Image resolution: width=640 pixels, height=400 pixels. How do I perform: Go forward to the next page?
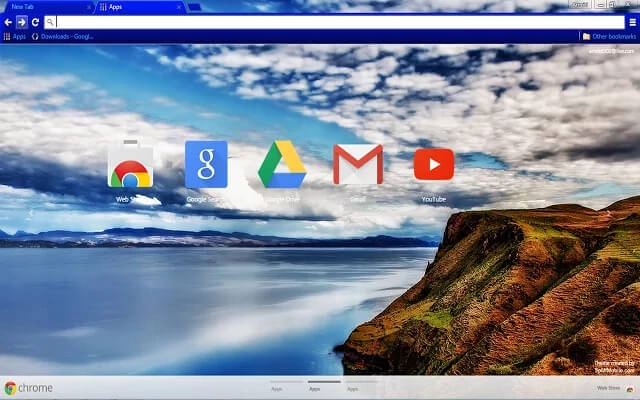[22, 22]
